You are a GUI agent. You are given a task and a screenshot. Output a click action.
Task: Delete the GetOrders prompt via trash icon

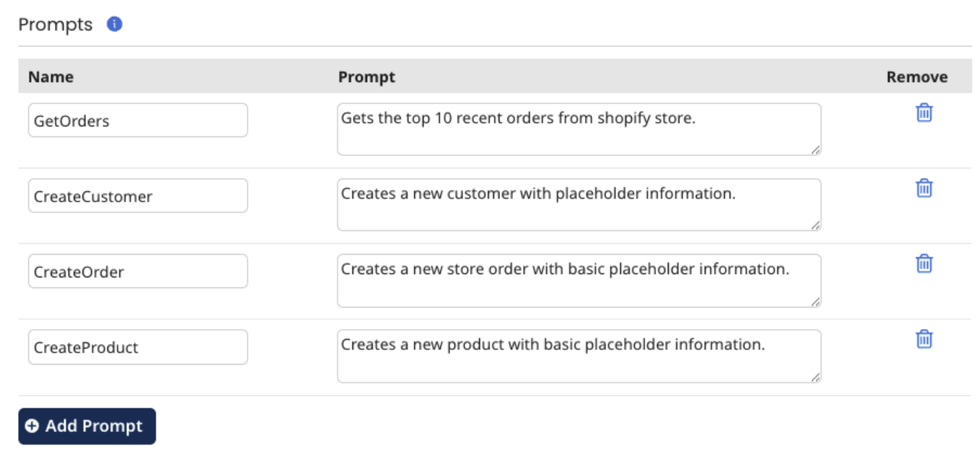(924, 113)
